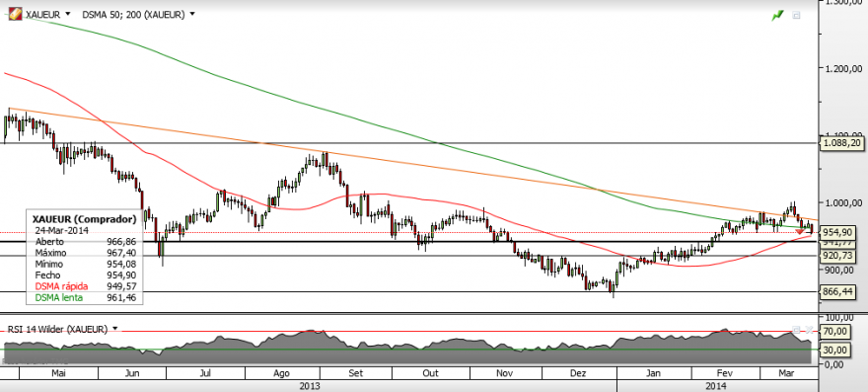Click the RSI 0,00 axis label
Screen dimensions: 868x392
tap(835, 364)
